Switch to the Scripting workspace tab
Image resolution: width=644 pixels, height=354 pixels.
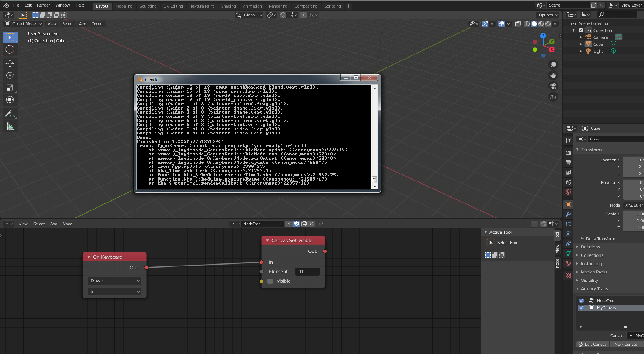click(333, 6)
